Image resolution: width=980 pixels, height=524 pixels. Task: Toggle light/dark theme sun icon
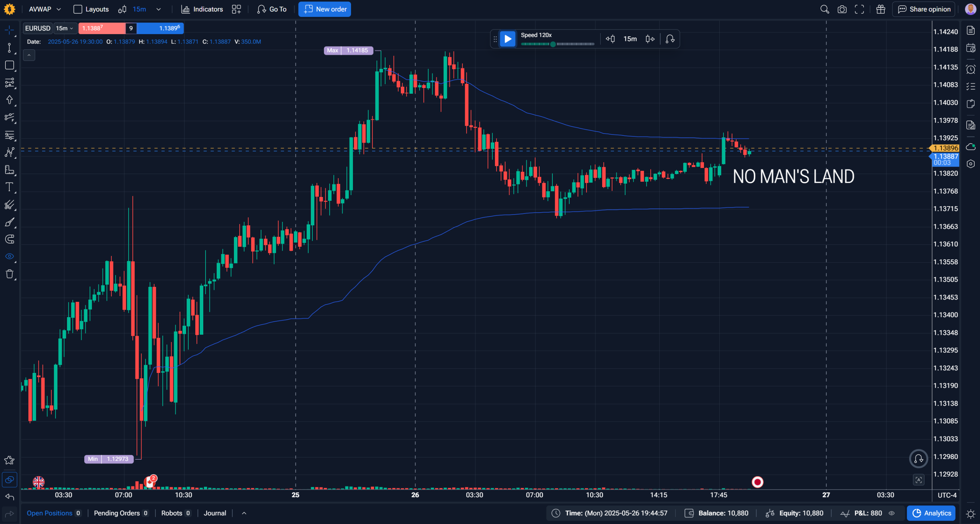(x=970, y=514)
